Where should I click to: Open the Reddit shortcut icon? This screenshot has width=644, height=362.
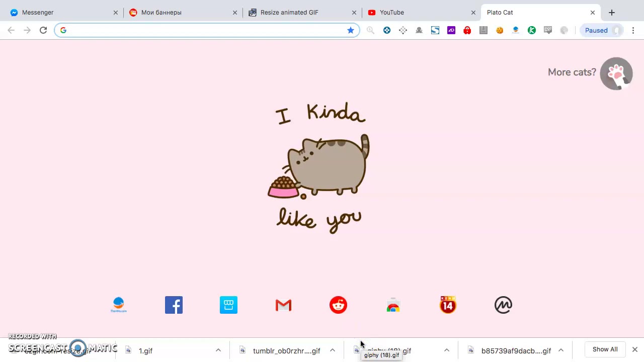338,305
